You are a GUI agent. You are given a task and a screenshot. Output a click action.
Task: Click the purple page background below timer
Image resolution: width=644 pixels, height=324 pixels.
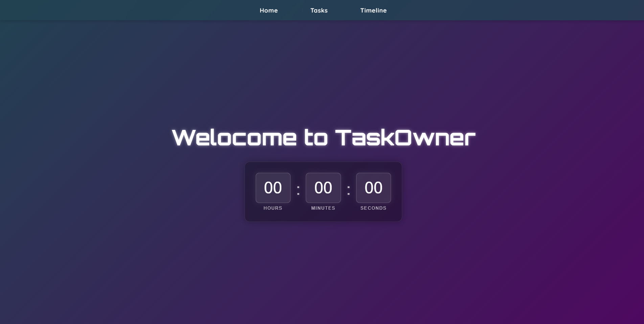323,271
